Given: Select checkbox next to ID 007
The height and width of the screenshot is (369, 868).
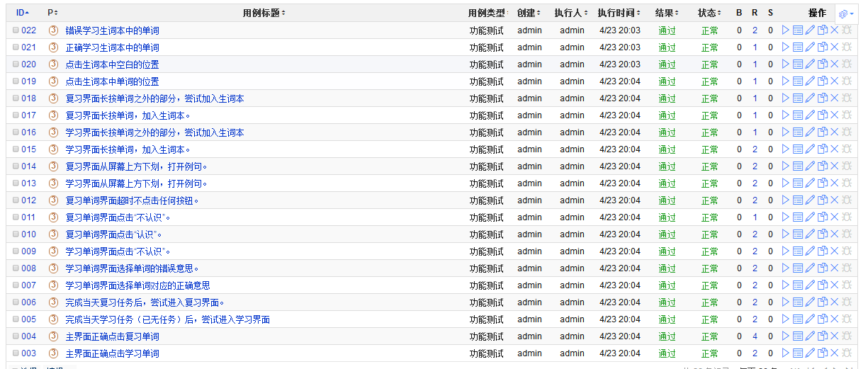Looking at the screenshot, I should (16, 285).
